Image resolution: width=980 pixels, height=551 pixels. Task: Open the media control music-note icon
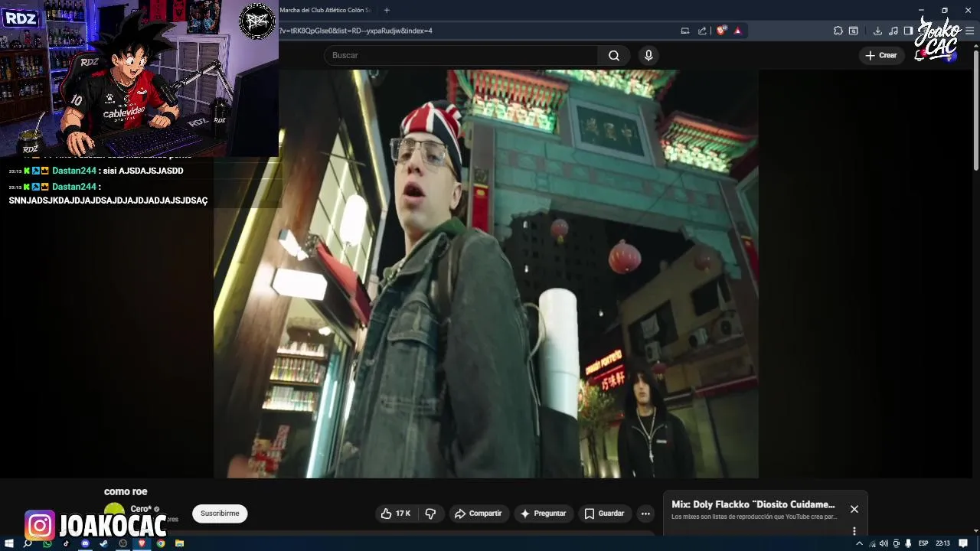coord(893,31)
